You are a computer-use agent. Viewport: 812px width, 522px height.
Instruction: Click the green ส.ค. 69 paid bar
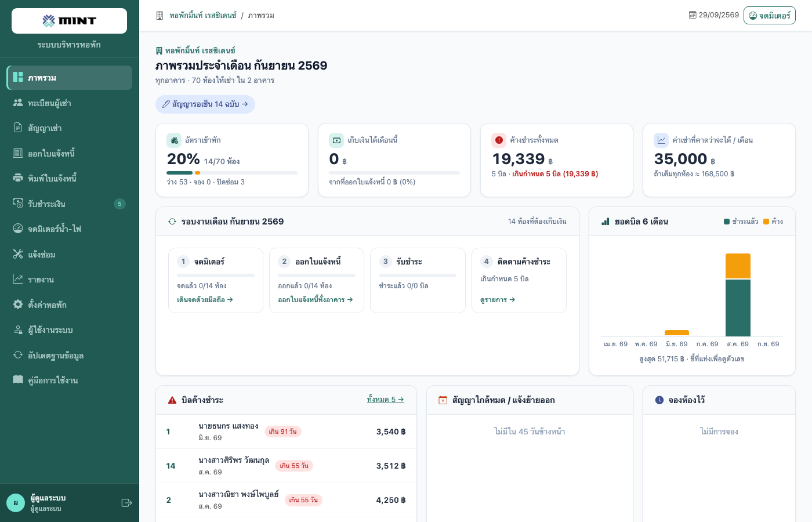[738, 308]
